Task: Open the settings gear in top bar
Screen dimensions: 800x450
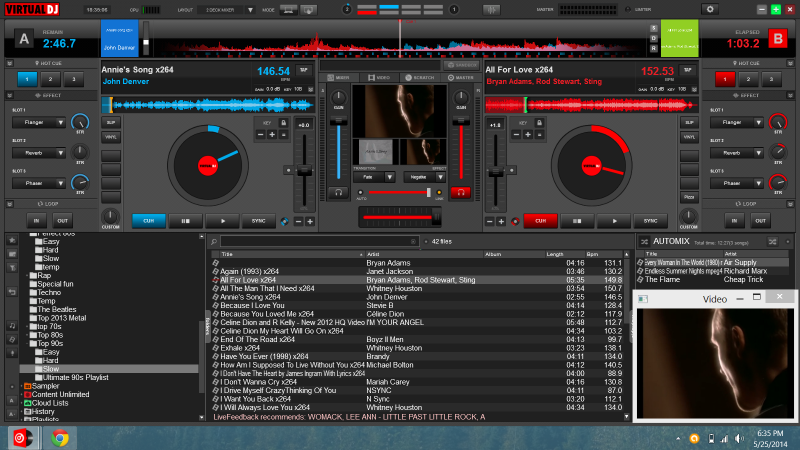Action: pos(710,9)
